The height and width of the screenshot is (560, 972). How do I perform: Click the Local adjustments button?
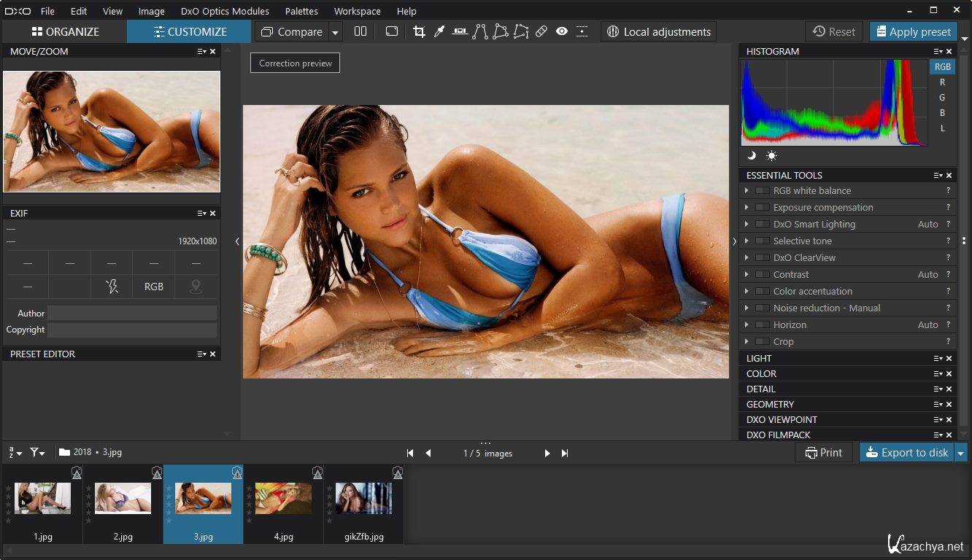point(658,31)
